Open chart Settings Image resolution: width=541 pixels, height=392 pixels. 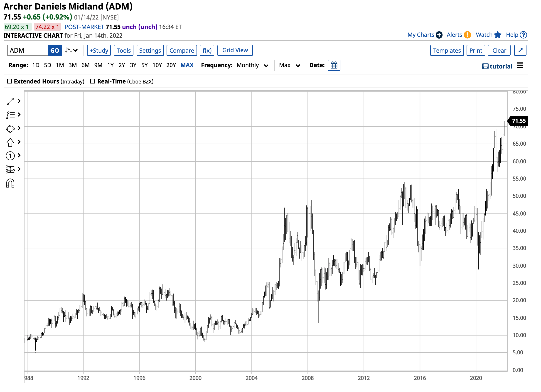point(150,51)
